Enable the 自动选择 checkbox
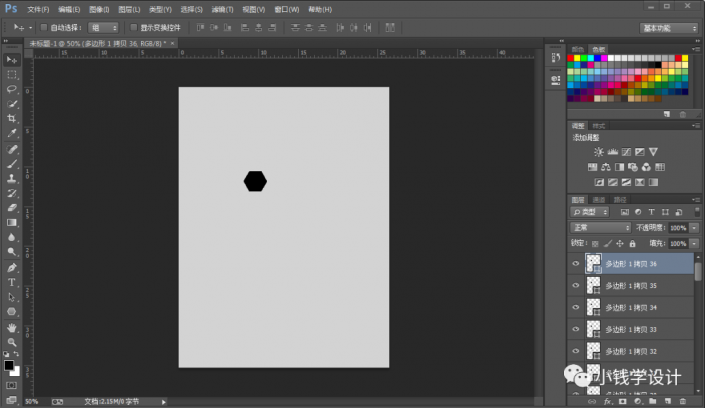705x408 pixels. point(45,27)
